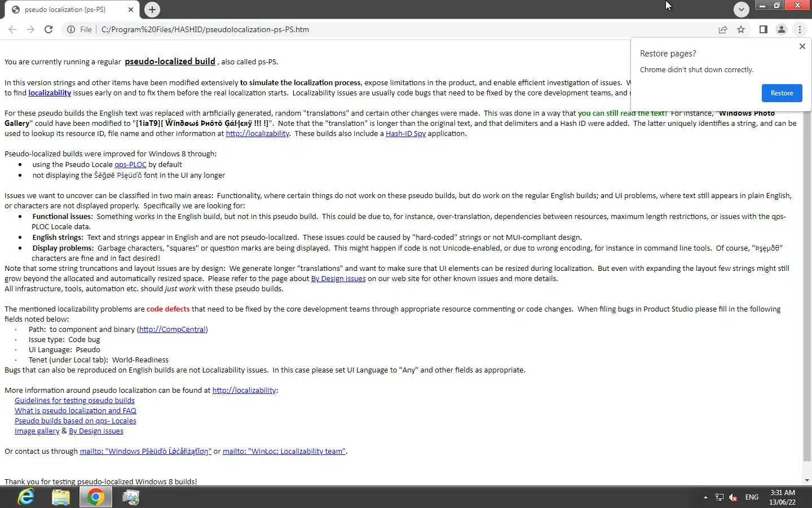Open File Explorer from taskbar
Screen dimensions: 812x508
(x=61, y=497)
